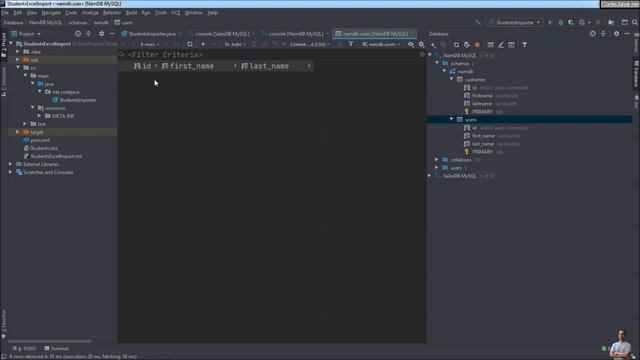640x360 pixels.
Task: Open the Terminal tool window
Action: (57, 349)
